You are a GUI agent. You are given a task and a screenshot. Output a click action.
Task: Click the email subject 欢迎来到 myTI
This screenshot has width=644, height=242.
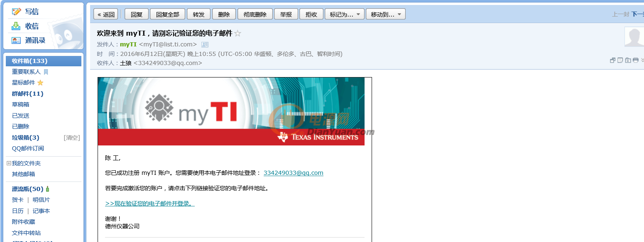165,34
